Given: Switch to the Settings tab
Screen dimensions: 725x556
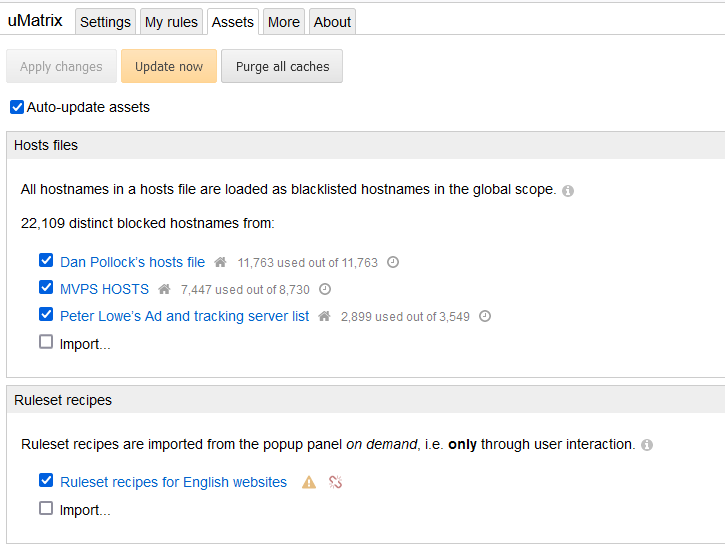Looking at the screenshot, I should tap(105, 22).
